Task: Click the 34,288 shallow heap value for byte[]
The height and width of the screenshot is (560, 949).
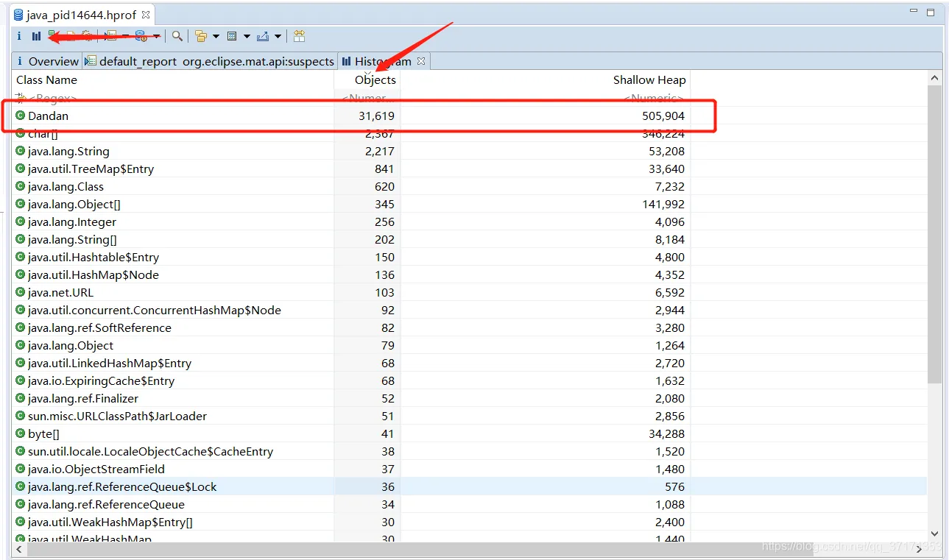Action: coord(666,433)
